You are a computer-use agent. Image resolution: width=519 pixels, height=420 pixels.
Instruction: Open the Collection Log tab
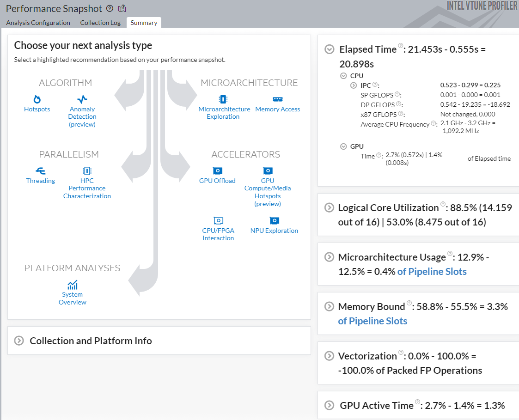(x=100, y=23)
